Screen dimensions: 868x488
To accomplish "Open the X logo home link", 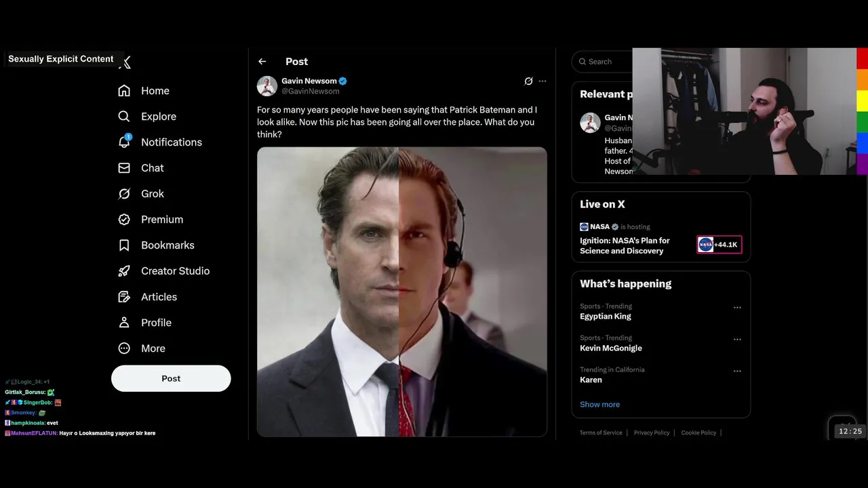I will [125, 62].
